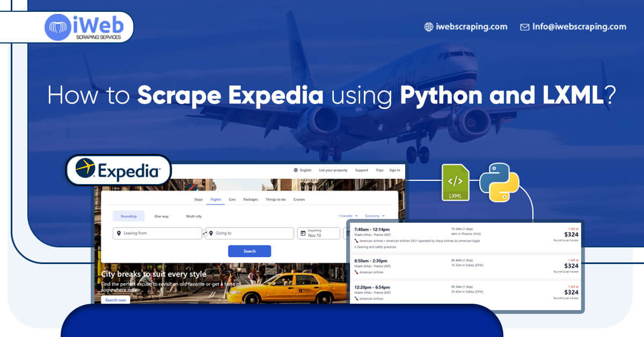Screen dimensions: 644x337
Task: Click 3 cleaning and safety practices text
Action: 375,247
